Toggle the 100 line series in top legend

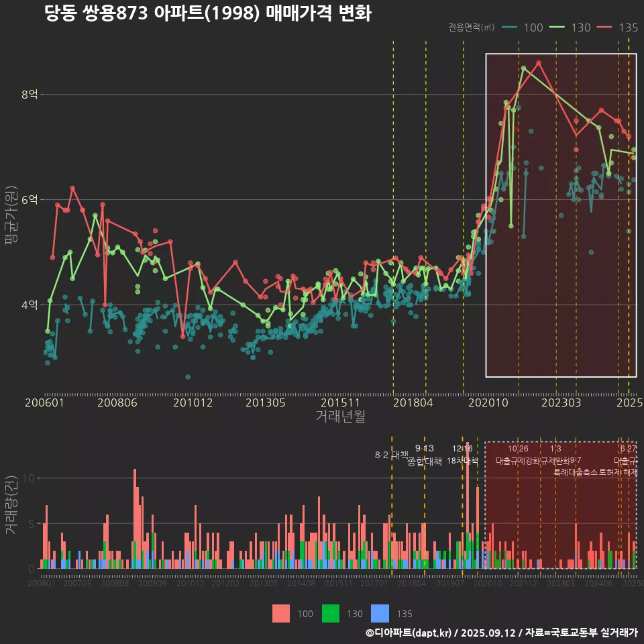click(x=523, y=28)
